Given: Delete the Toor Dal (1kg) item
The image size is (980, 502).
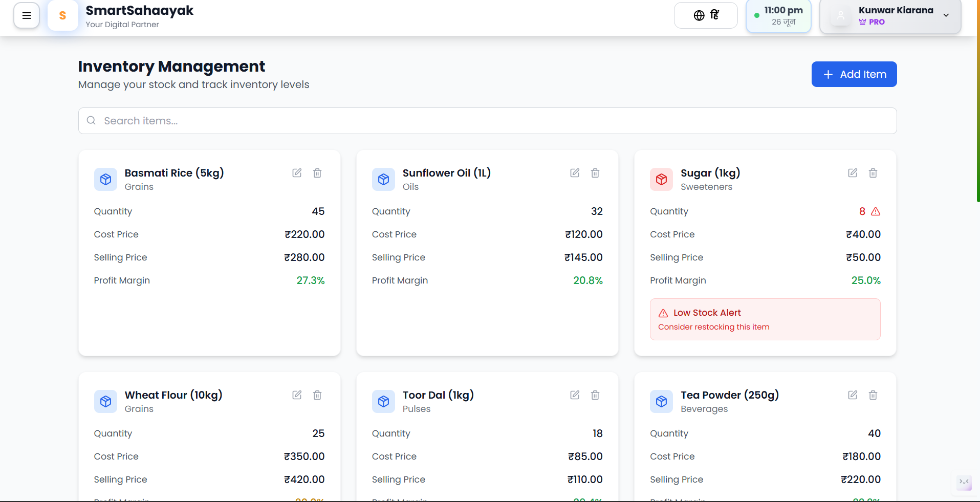Looking at the screenshot, I should [595, 395].
